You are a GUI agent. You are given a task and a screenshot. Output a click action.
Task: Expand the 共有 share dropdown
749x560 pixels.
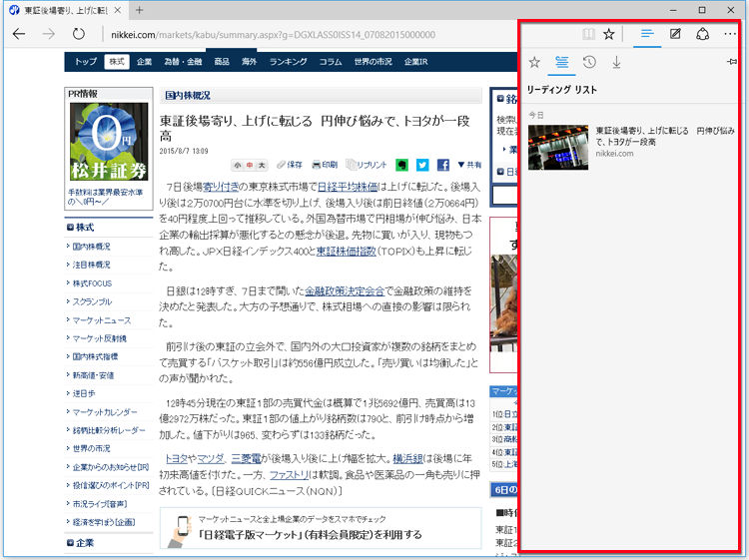pos(468,165)
